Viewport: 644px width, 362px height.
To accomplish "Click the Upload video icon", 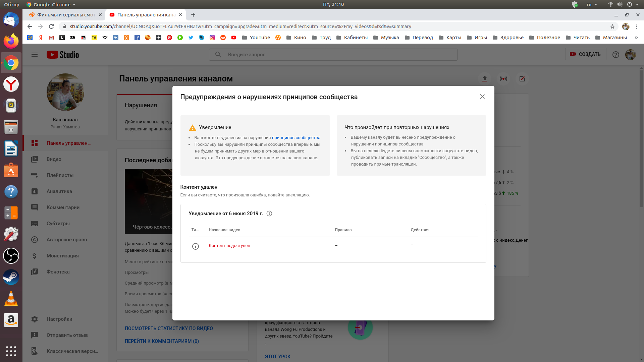I will [x=485, y=79].
